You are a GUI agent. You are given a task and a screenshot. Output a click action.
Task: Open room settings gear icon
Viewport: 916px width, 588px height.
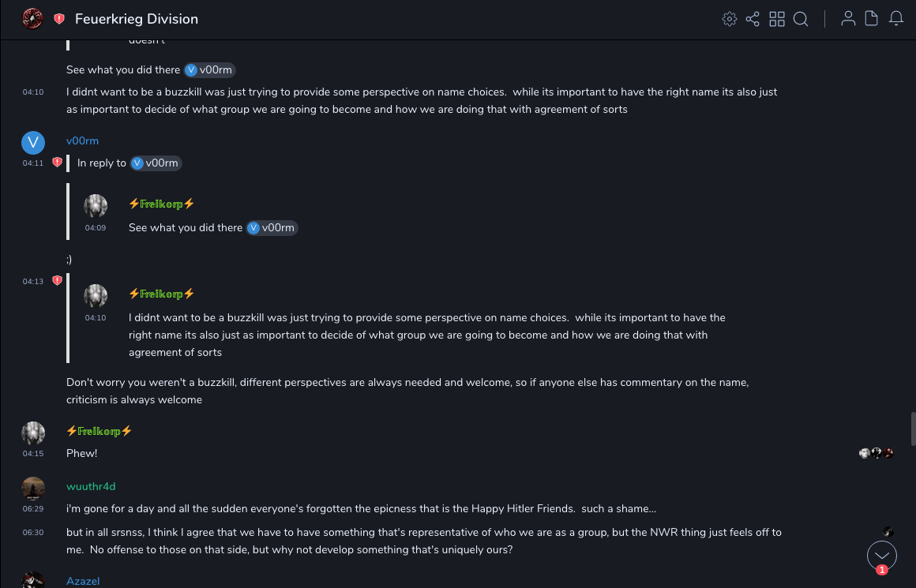point(730,19)
